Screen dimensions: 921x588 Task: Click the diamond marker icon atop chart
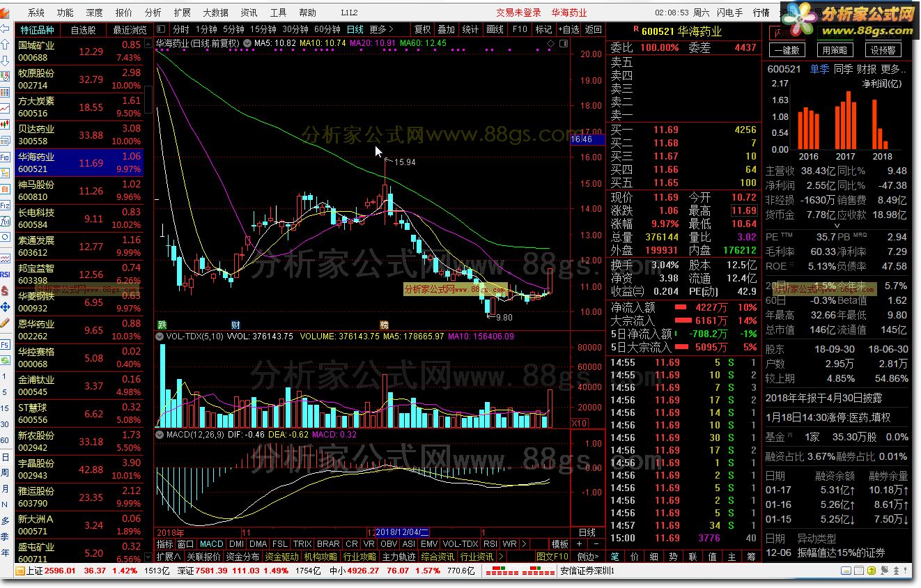pyautogui.click(x=550, y=43)
